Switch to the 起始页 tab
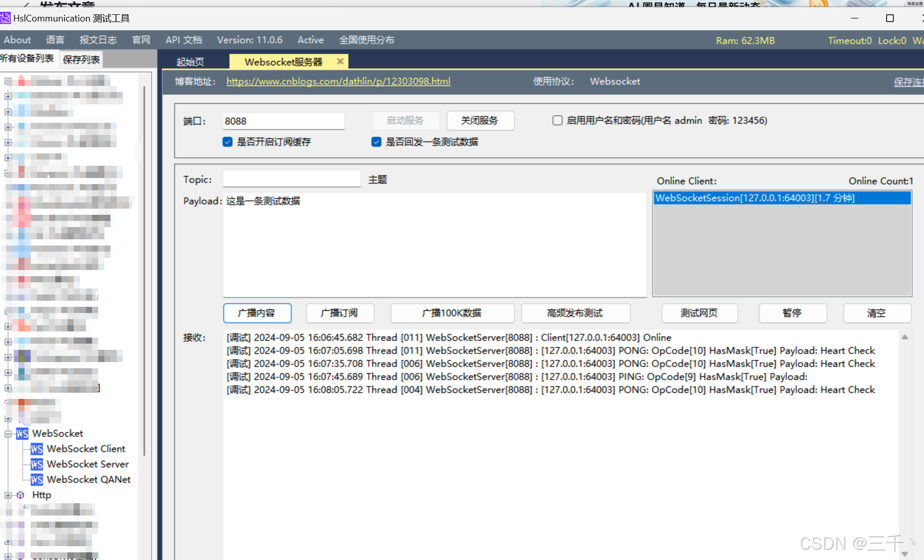Screen dimensions: 924x560 click(190, 61)
